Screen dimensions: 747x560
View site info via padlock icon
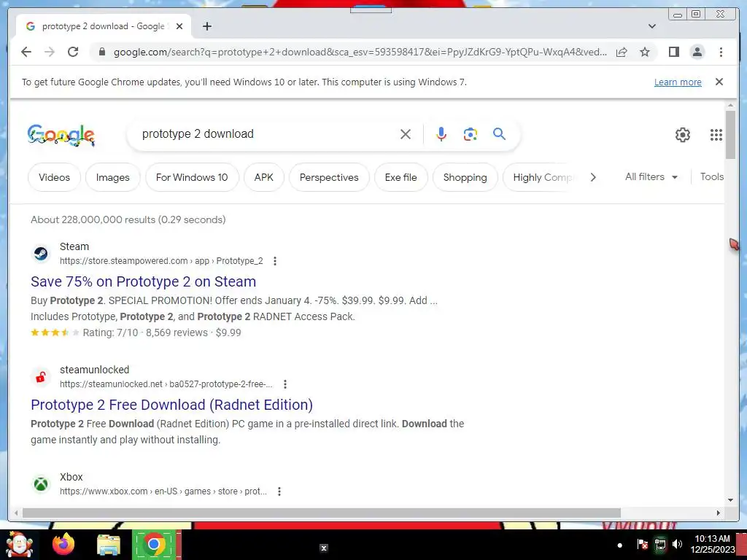point(101,52)
